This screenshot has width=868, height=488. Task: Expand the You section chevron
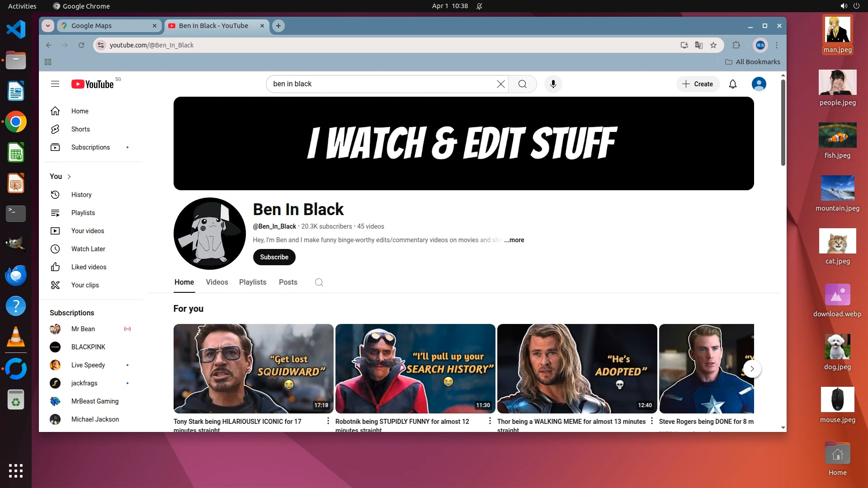(x=69, y=177)
